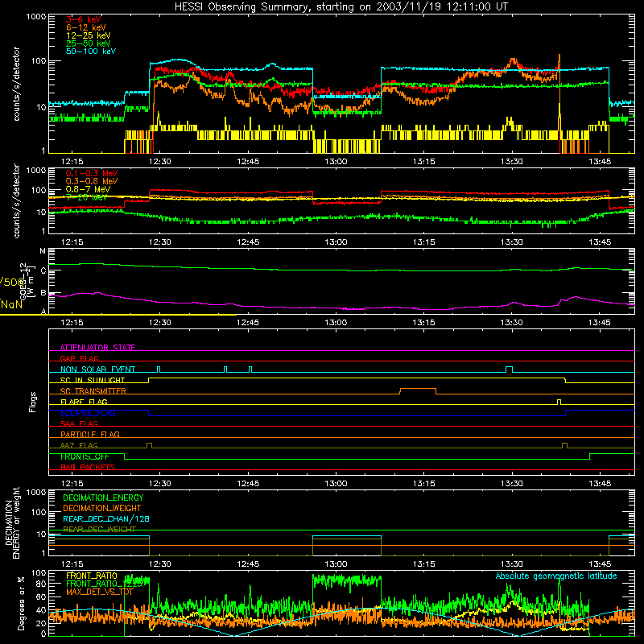Click the 13:00 tick label under top plot
644x644 pixels.
coord(336,162)
